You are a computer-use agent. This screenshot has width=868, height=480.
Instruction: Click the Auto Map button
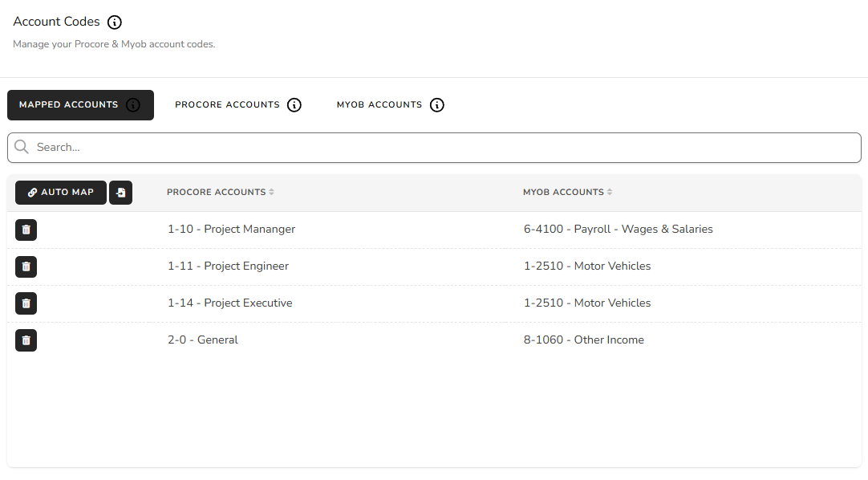point(61,193)
